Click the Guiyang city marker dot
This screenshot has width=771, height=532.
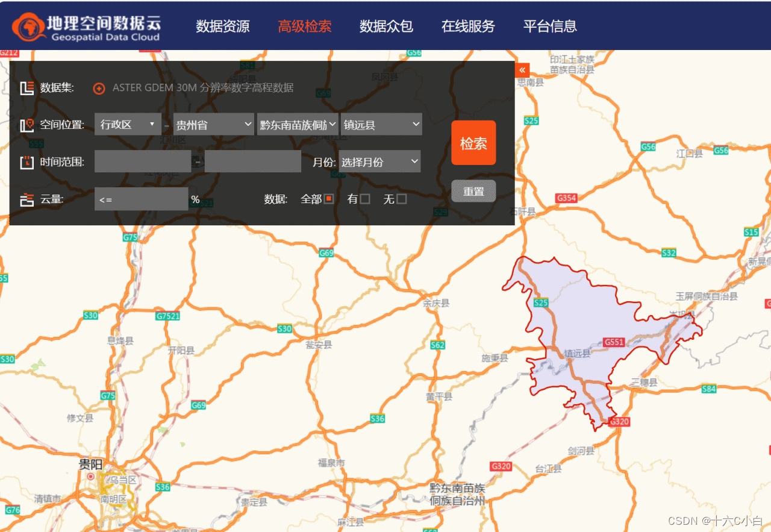coord(91,477)
